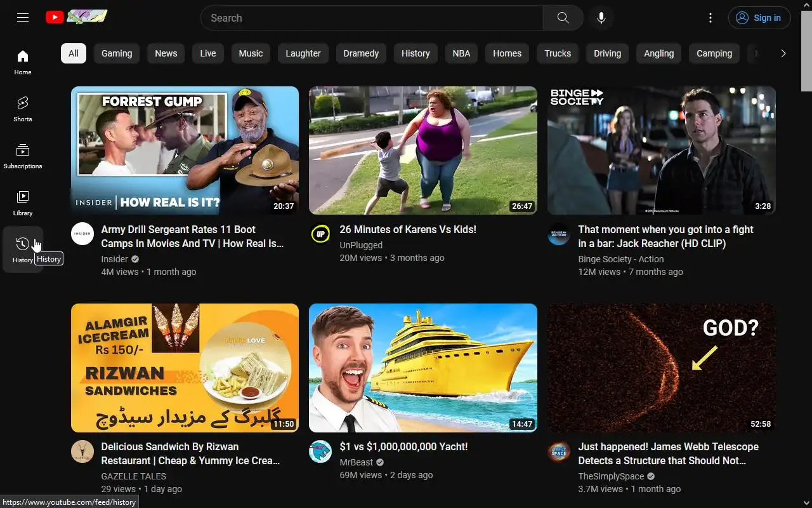Select the Homes filter chip
812x508 pixels.
click(x=507, y=53)
